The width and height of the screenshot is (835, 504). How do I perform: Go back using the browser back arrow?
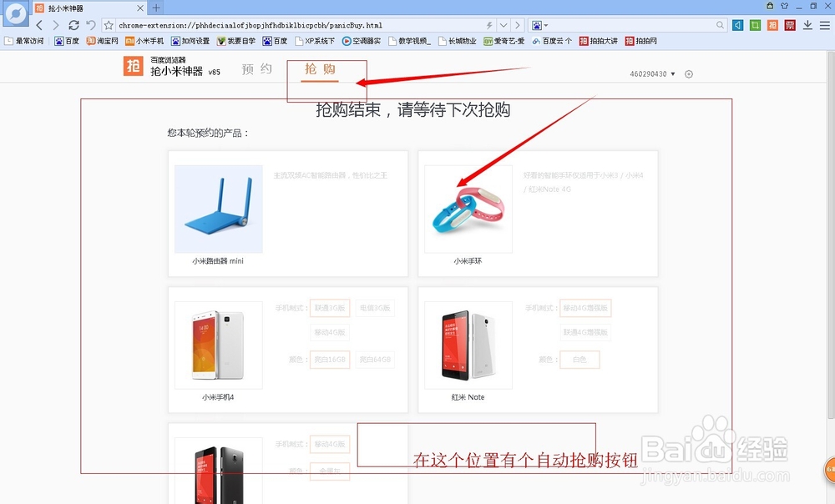point(39,25)
